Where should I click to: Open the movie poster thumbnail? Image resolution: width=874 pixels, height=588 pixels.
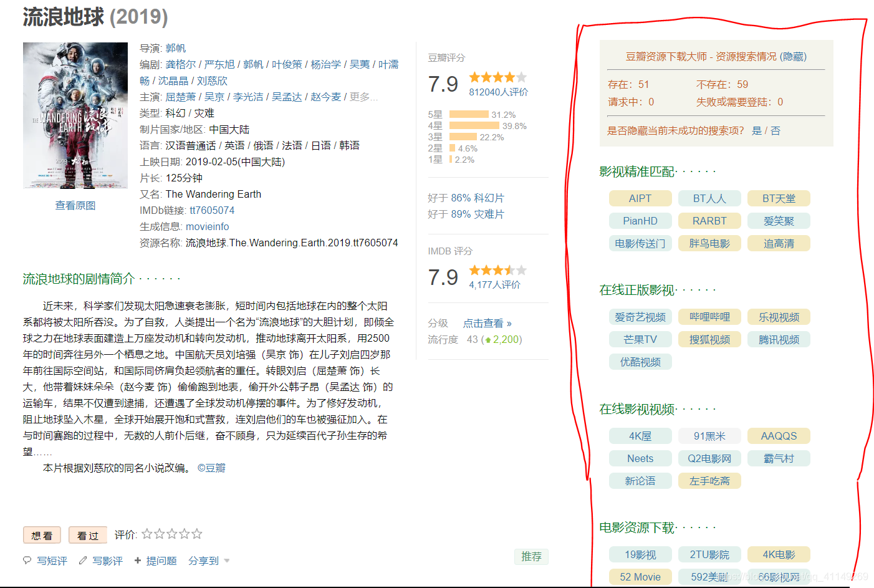pyautogui.click(x=75, y=115)
